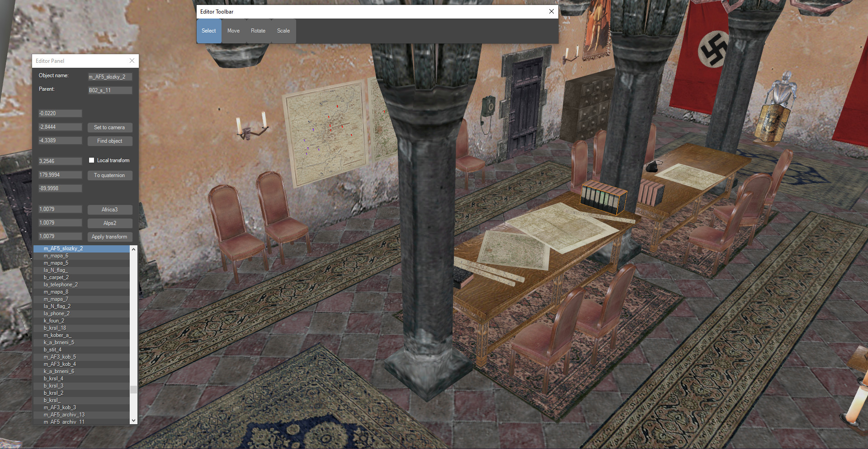
Task: Select m_mapa_7 in object list
Action: click(x=82, y=299)
